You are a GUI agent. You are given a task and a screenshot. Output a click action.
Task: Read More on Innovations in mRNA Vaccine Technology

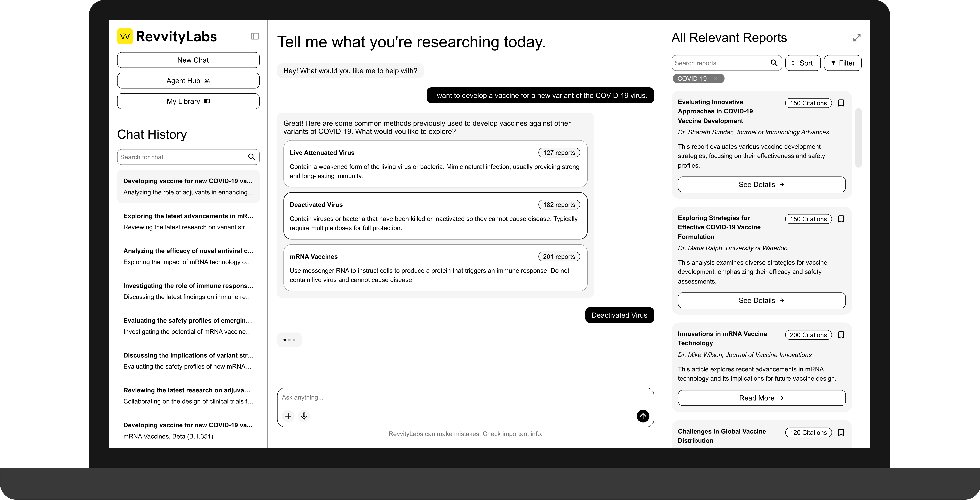click(x=762, y=398)
